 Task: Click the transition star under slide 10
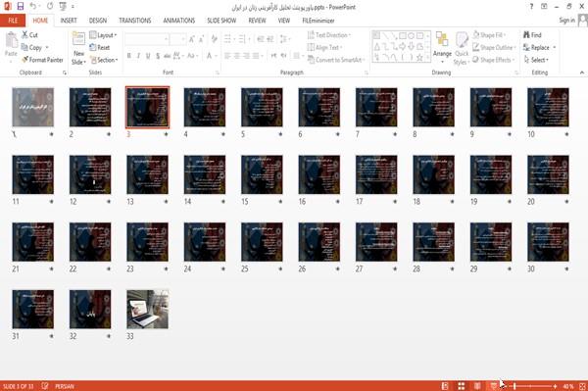tap(566, 134)
